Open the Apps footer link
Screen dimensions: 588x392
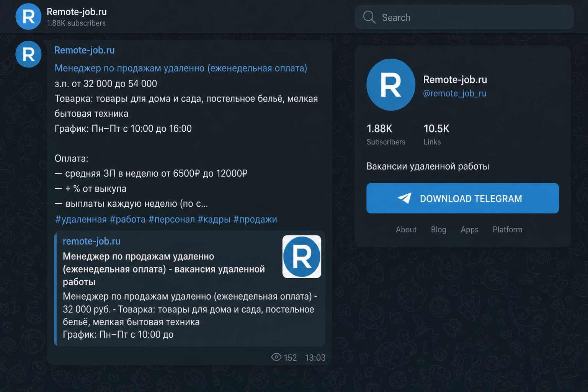tap(469, 229)
